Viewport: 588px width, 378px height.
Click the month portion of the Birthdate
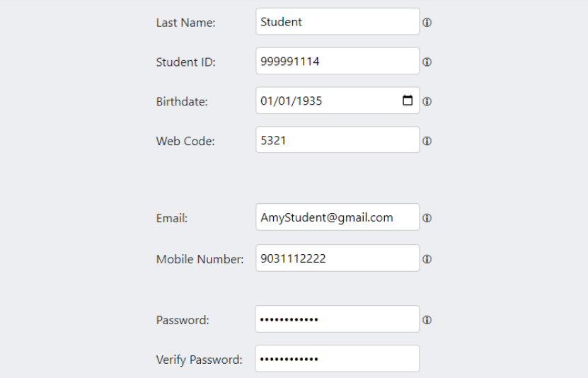267,101
